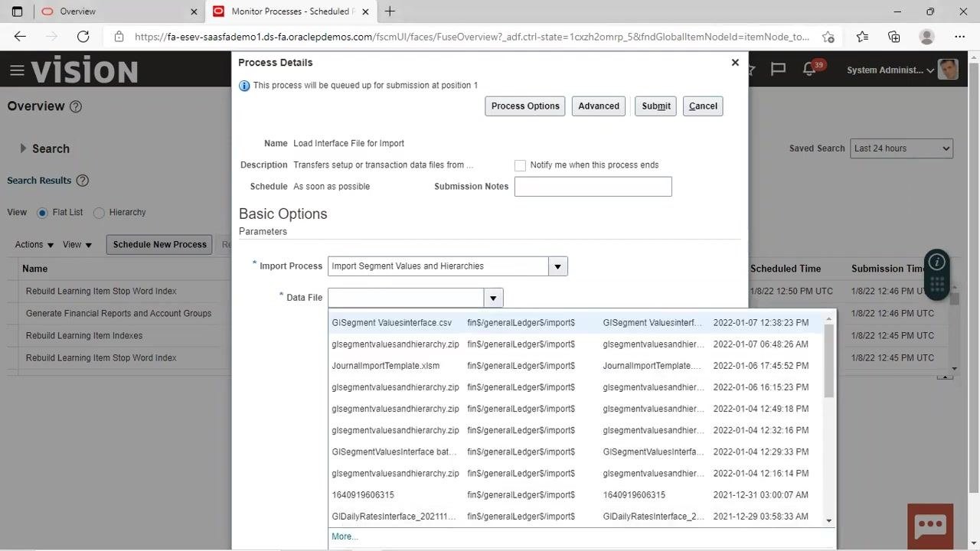Select Generate Financial Reports and Account Groups row
The image size is (980, 551).
click(119, 313)
